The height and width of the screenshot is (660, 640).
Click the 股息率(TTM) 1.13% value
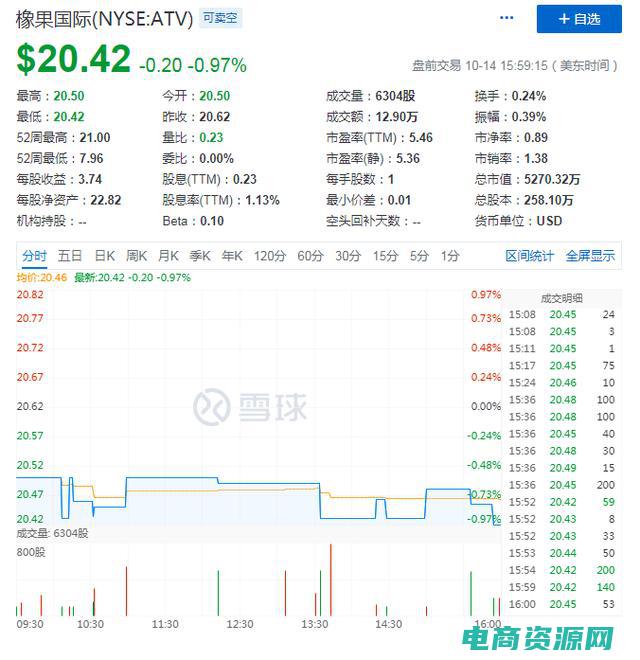(262, 200)
